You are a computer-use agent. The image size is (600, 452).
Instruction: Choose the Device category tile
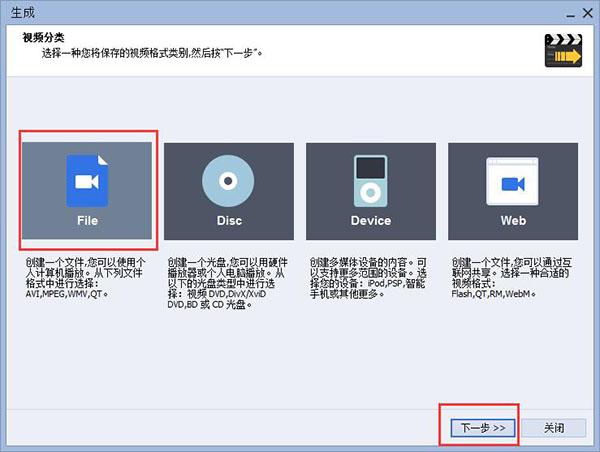371,191
